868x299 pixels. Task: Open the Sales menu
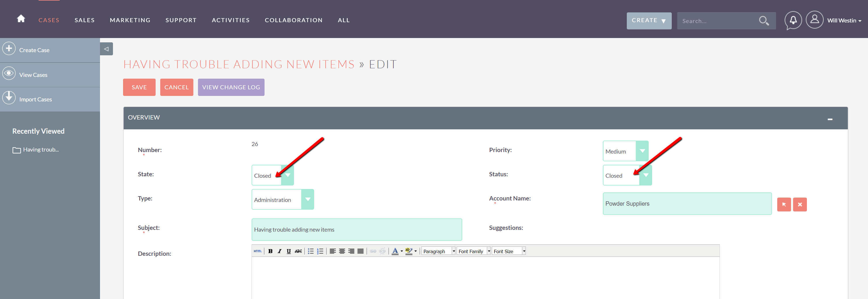tap(84, 20)
